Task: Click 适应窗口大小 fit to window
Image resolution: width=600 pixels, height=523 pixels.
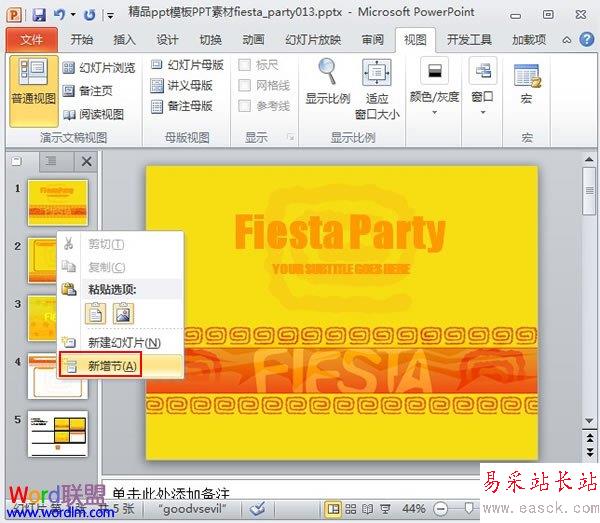Action: click(377, 90)
